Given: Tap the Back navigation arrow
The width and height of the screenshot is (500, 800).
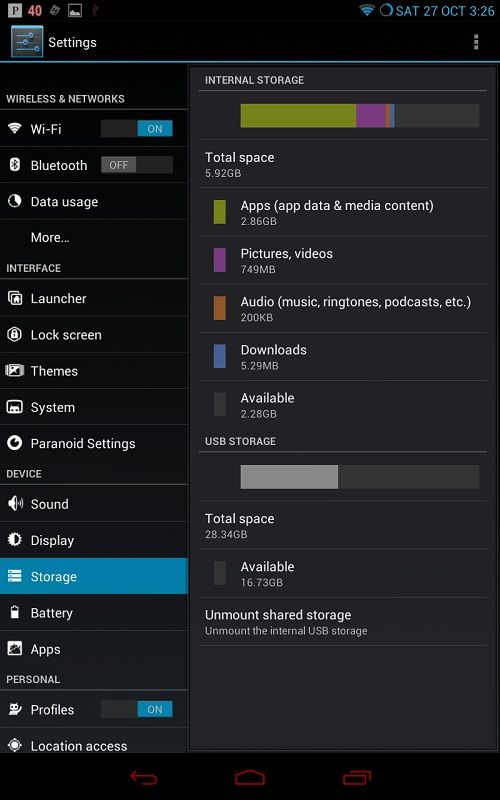Looking at the screenshot, I should (143, 777).
